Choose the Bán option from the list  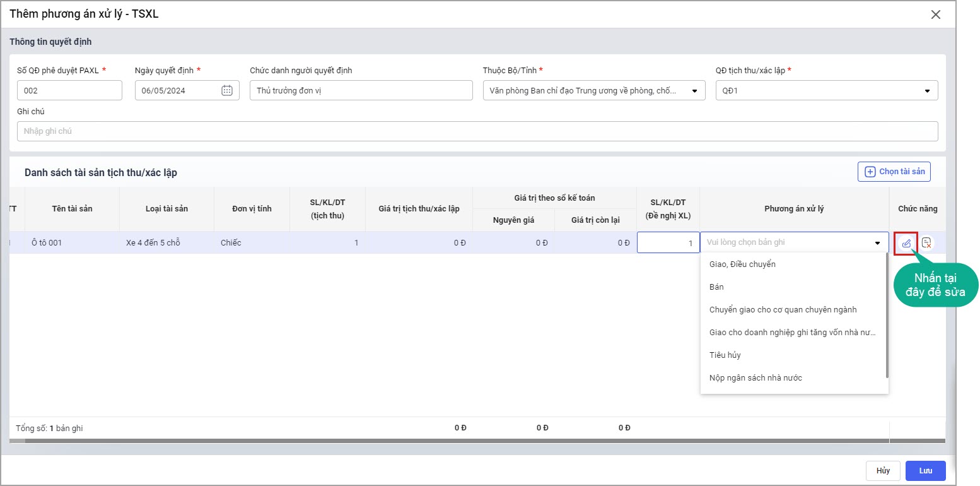point(716,287)
